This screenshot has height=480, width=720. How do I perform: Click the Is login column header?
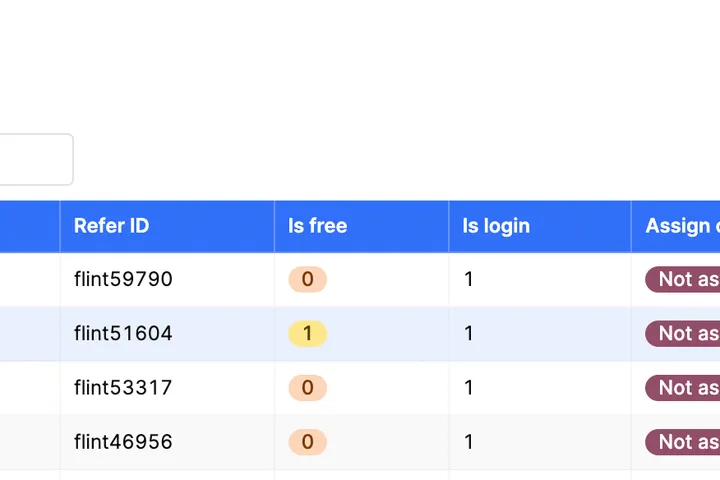540,226
